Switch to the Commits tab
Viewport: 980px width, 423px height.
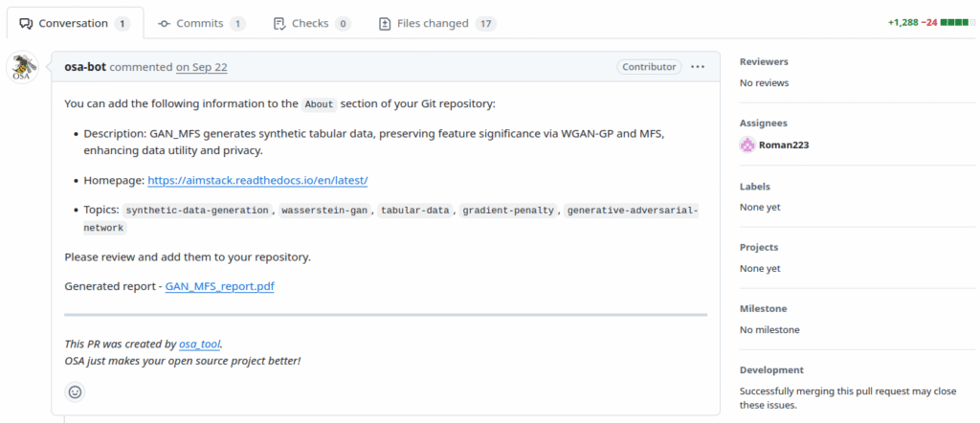point(201,23)
